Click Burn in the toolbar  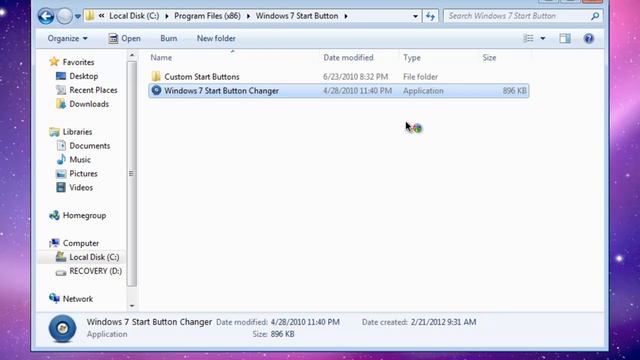169,38
